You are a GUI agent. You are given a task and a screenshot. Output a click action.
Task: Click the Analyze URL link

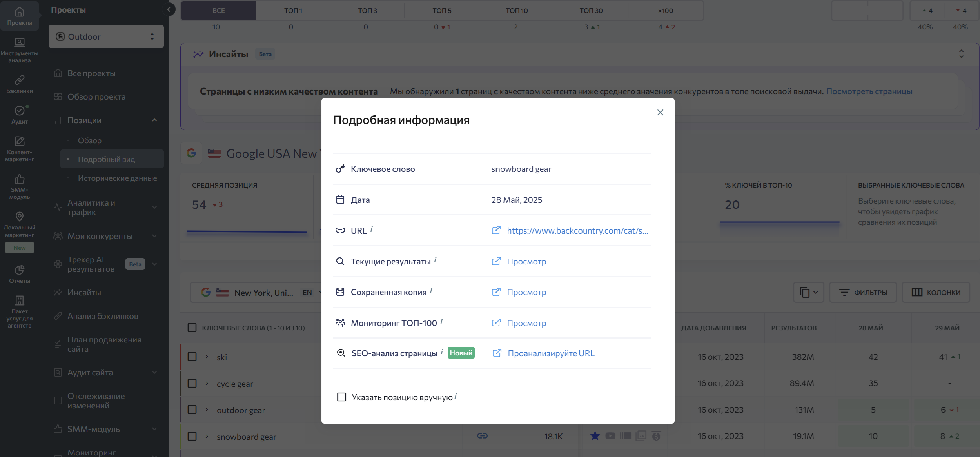[x=551, y=353]
